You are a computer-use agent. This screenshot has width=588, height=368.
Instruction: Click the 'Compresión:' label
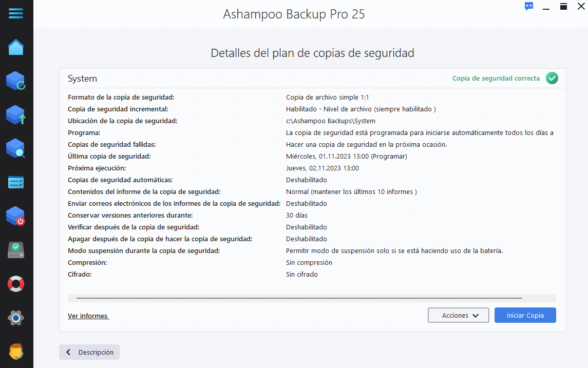87,263
